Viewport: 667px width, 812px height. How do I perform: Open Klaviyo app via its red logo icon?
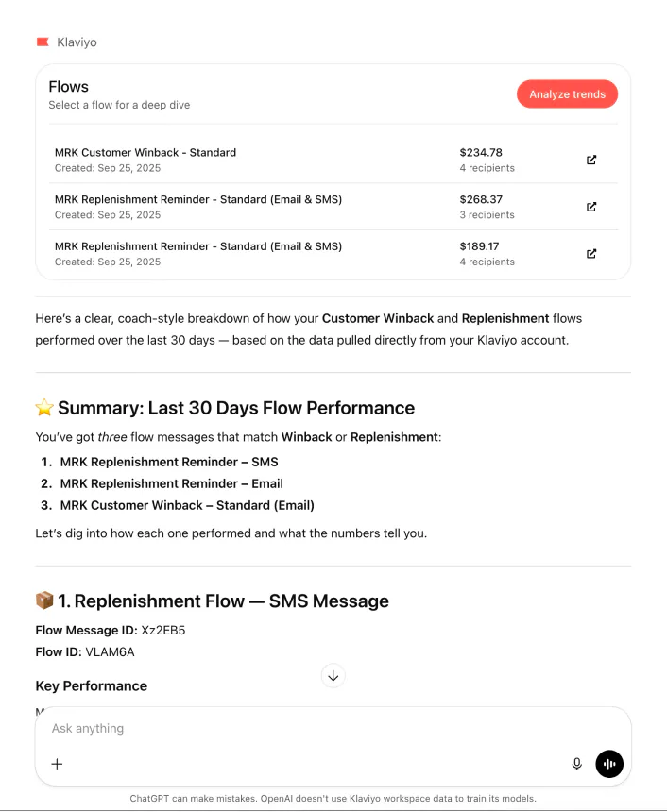click(42, 42)
